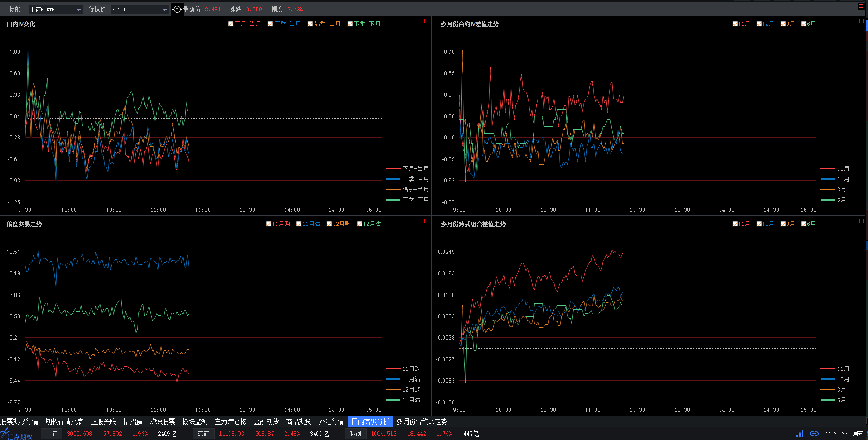868x440 pixels.
Task: Click the 科创 index value 1066.512
Action: 384,434
